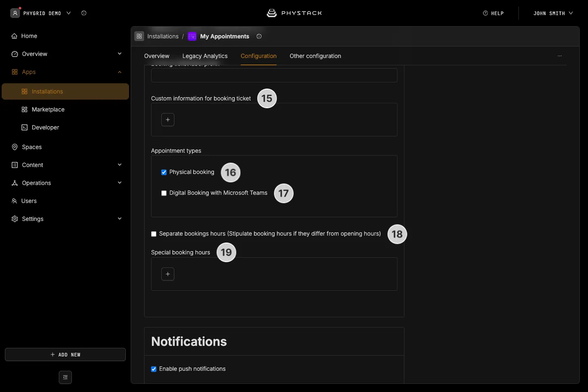
Task: Click the Home icon in the sidebar
Action: (14, 36)
